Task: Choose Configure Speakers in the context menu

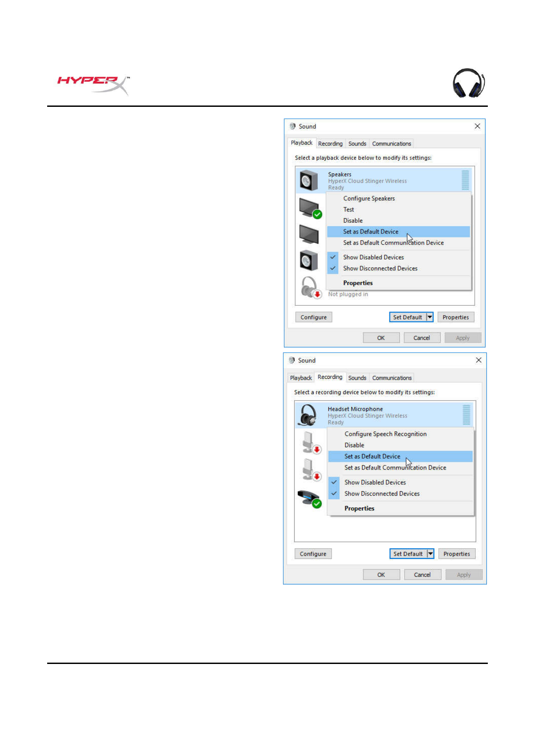Action: coord(398,198)
